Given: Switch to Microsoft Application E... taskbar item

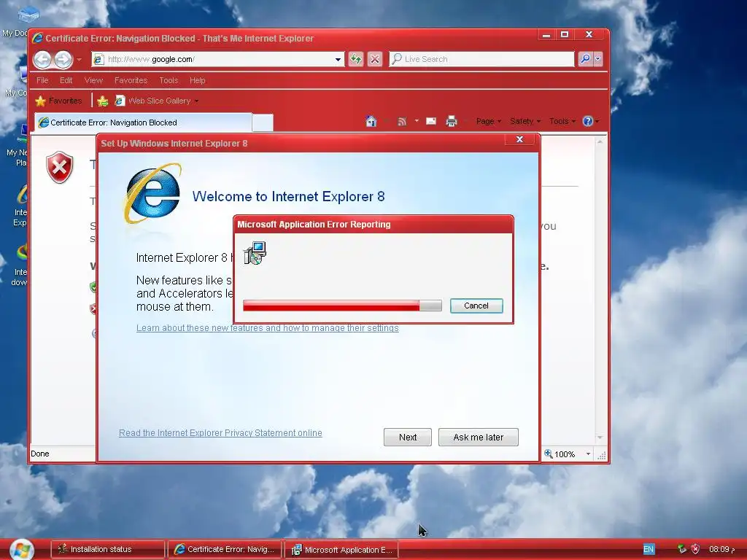Looking at the screenshot, I should (x=341, y=550).
